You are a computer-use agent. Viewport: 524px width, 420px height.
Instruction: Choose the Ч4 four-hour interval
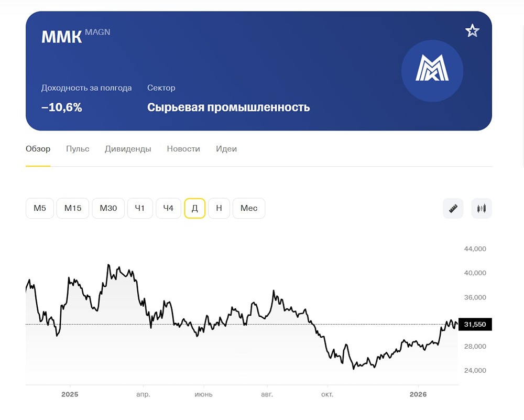point(168,208)
